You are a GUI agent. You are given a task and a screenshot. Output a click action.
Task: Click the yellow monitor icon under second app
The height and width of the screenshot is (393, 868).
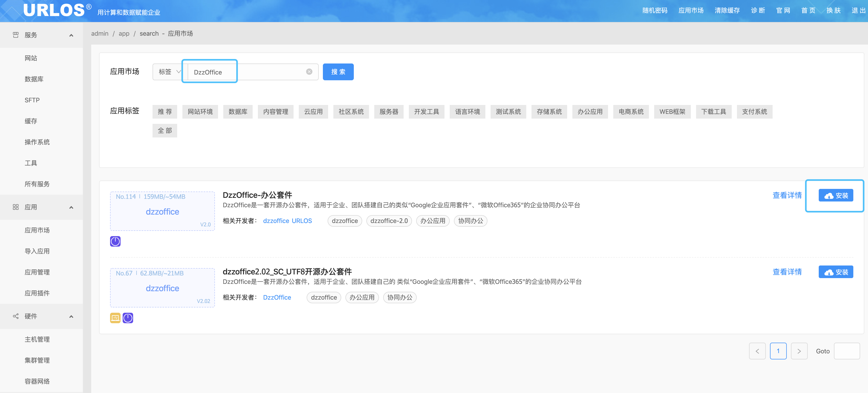115,318
